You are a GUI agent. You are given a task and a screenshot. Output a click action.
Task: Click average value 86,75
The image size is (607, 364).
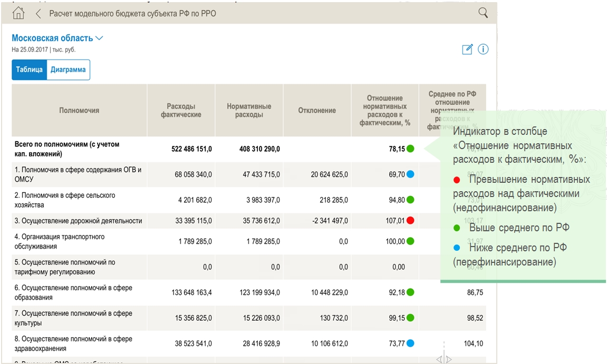click(475, 292)
